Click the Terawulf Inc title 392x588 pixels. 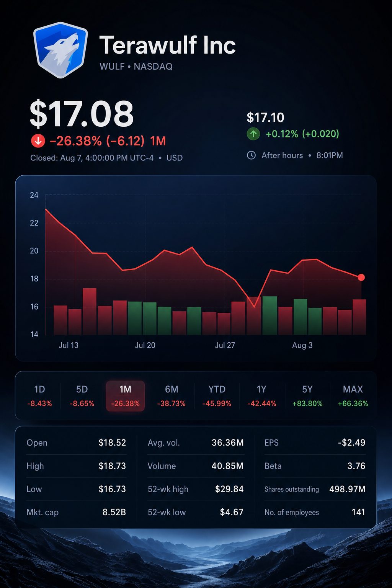point(167,45)
